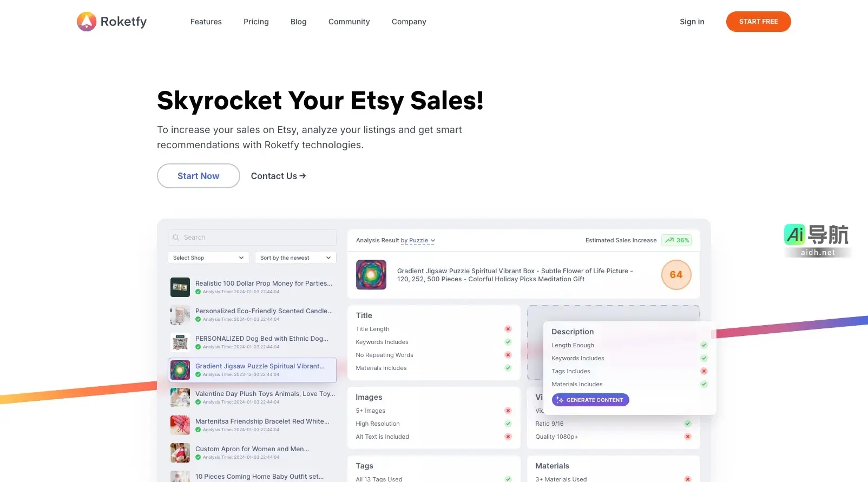Click red X beside Alt Text is Included
The height and width of the screenshot is (482, 868).
coord(508,437)
